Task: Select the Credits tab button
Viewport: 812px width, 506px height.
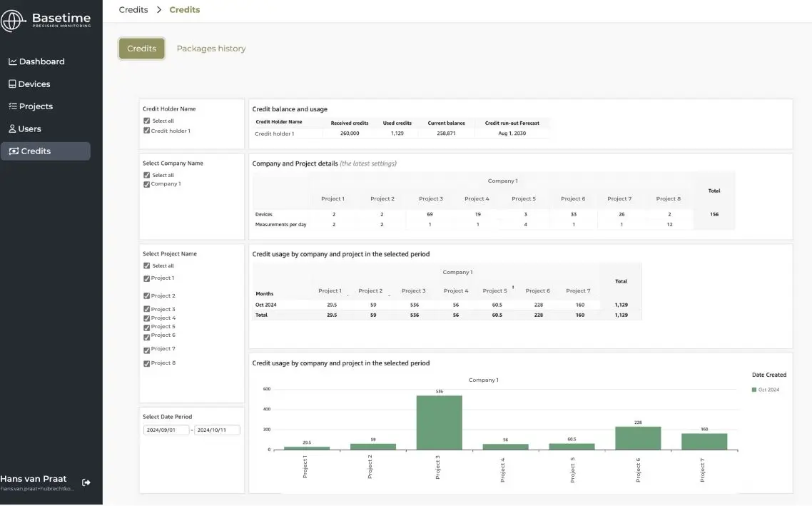Action: click(141, 49)
